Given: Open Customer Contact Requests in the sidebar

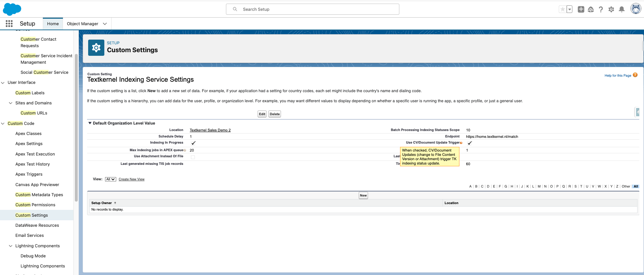Looking at the screenshot, I should click(38, 42).
